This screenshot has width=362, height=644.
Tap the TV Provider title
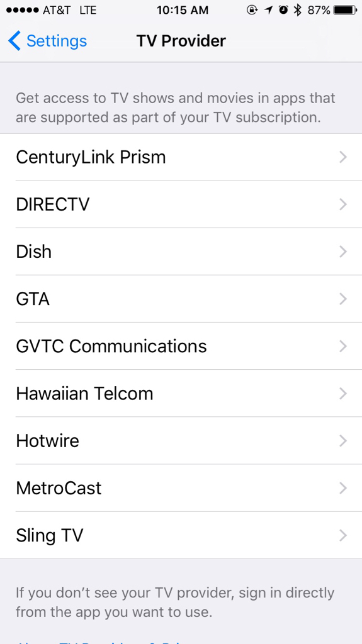point(181,41)
